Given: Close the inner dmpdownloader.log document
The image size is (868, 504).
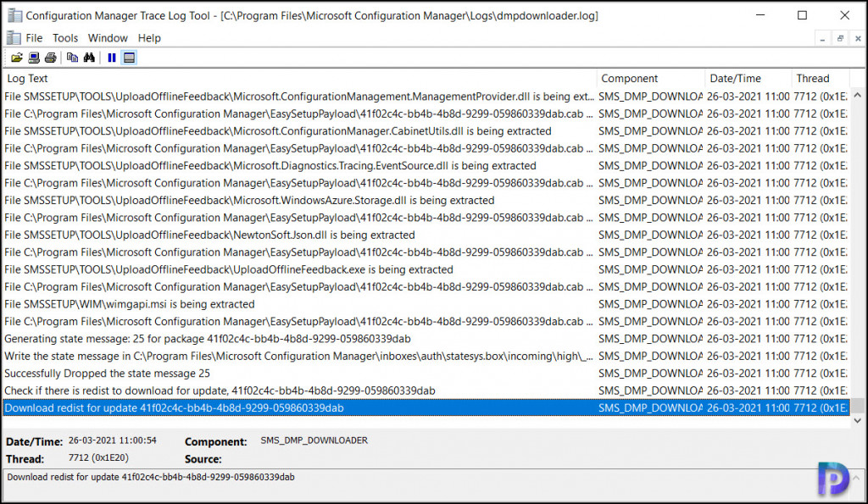Looking at the screenshot, I should (858, 39).
